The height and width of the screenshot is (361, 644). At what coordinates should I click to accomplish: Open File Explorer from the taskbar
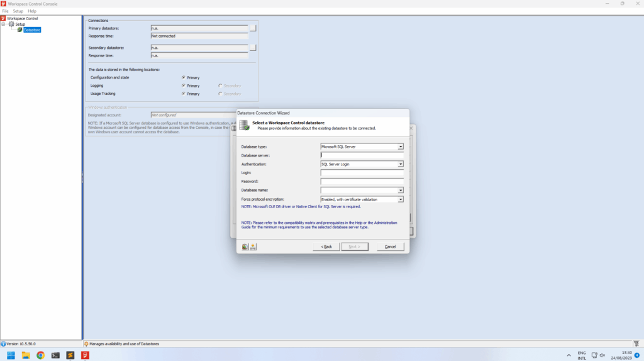click(x=25, y=355)
